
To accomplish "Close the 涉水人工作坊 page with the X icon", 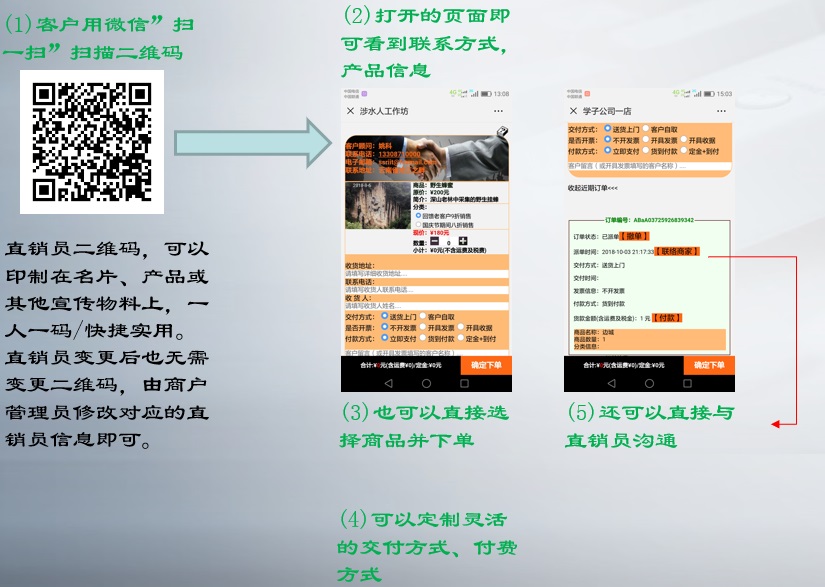I will (x=350, y=111).
